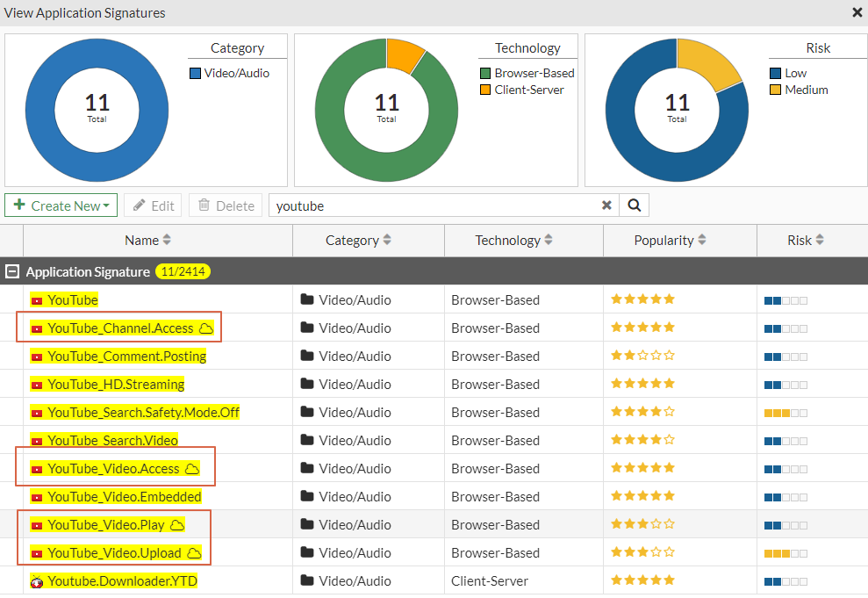Sort by Category column arrows
Image resolution: width=868 pixels, height=598 pixels.
click(387, 240)
